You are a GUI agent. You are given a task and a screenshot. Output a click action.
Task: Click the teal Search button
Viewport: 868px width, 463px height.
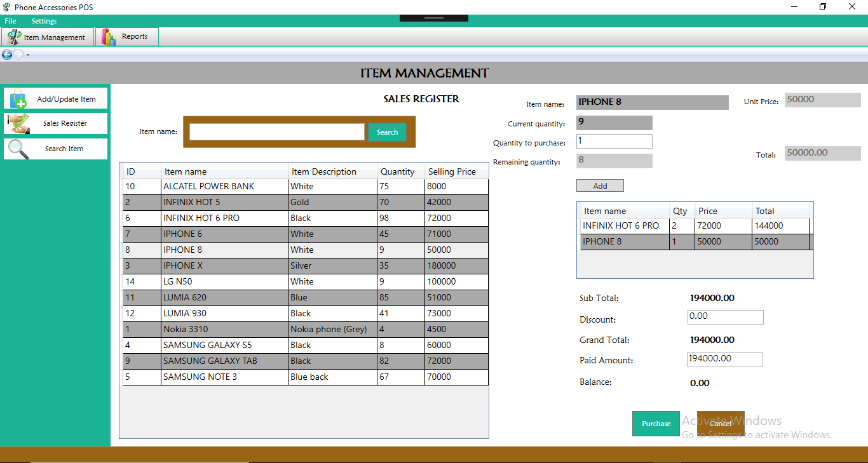click(x=387, y=132)
